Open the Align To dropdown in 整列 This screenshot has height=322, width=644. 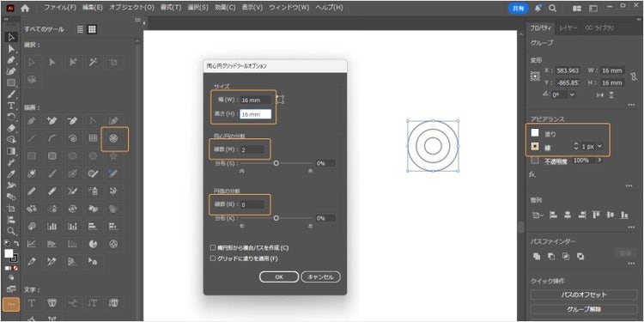(537, 215)
